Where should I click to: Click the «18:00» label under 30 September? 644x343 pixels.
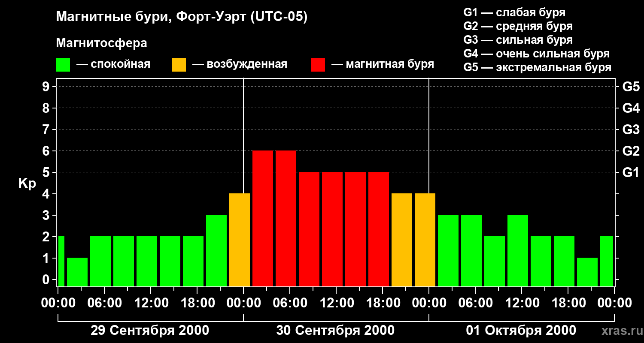[x=383, y=303]
